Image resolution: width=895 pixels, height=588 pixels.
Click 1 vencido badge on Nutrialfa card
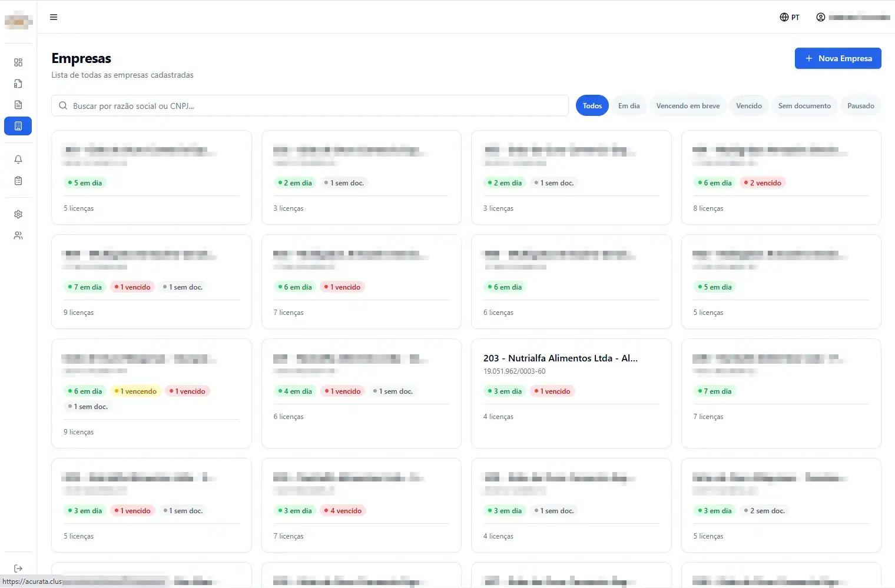552,391
